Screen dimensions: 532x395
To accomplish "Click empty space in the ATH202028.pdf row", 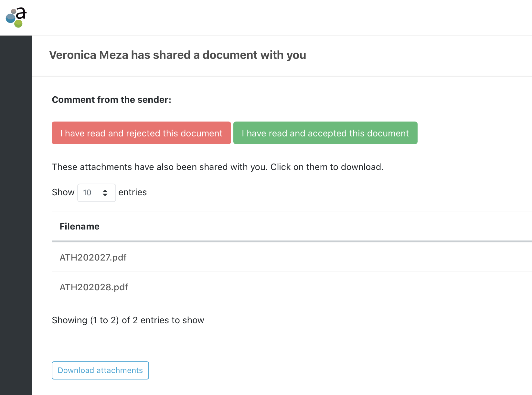I will click(323, 287).
